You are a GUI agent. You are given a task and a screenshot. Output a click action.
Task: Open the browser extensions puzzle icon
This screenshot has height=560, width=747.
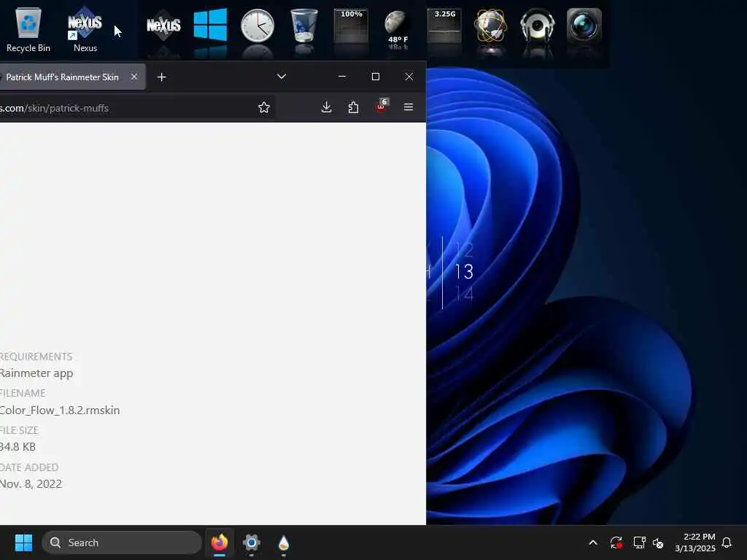pyautogui.click(x=354, y=107)
